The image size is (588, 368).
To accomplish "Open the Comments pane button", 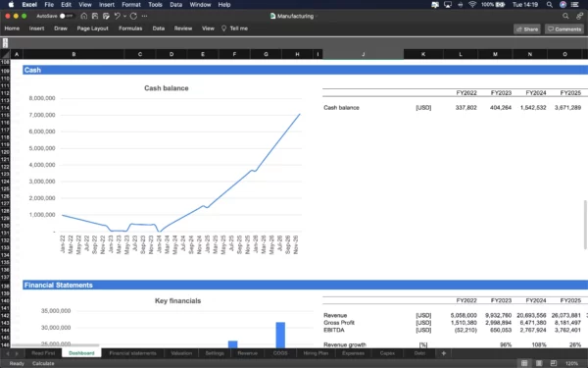I will point(564,29).
